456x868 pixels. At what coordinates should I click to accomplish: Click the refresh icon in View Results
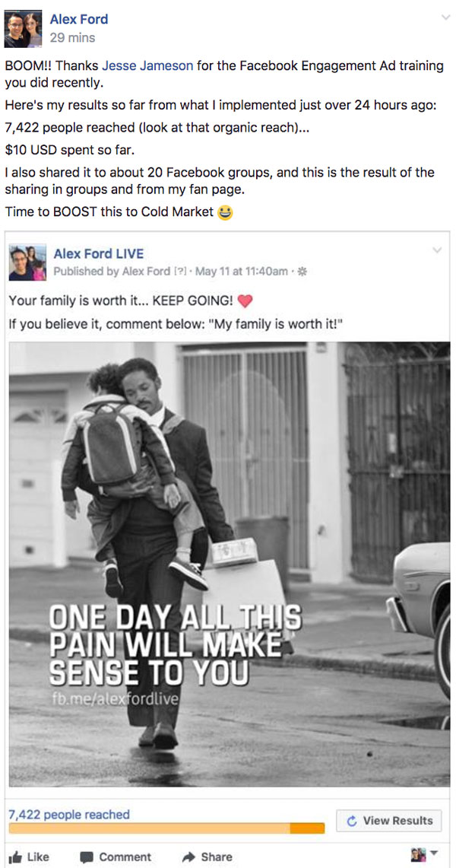click(x=352, y=821)
